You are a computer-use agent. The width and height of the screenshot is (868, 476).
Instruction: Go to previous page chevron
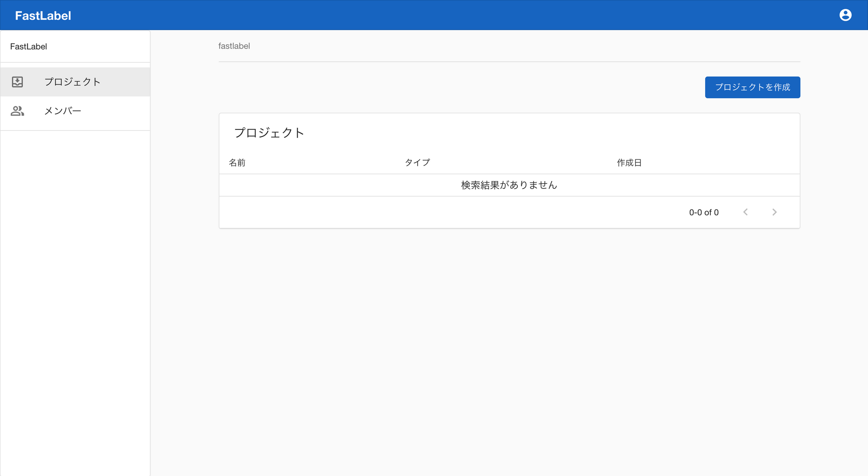point(746,212)
